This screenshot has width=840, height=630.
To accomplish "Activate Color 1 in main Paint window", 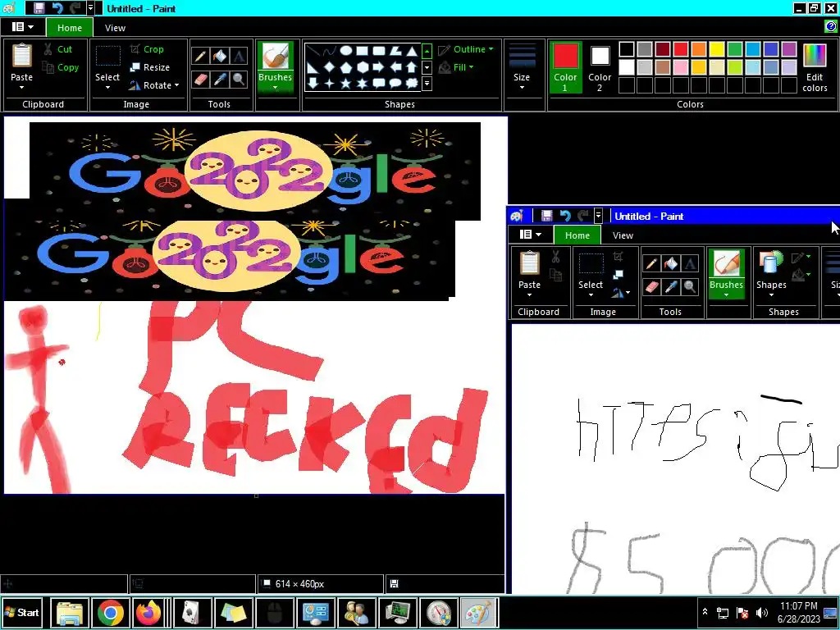I will pos(565,67).
